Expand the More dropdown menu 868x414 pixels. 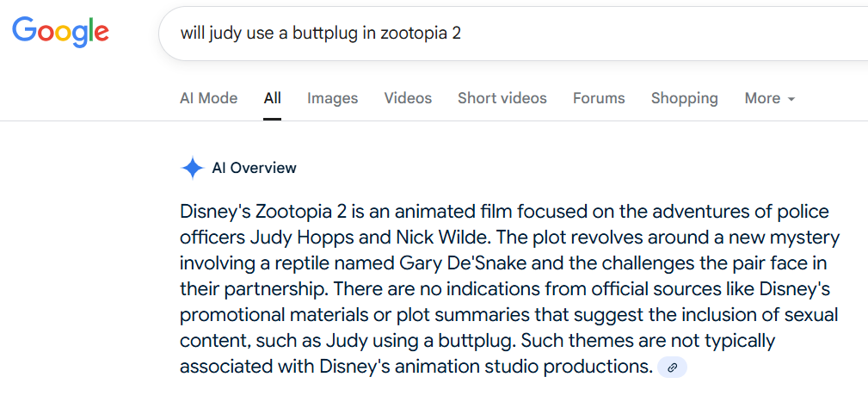point(770,98)
